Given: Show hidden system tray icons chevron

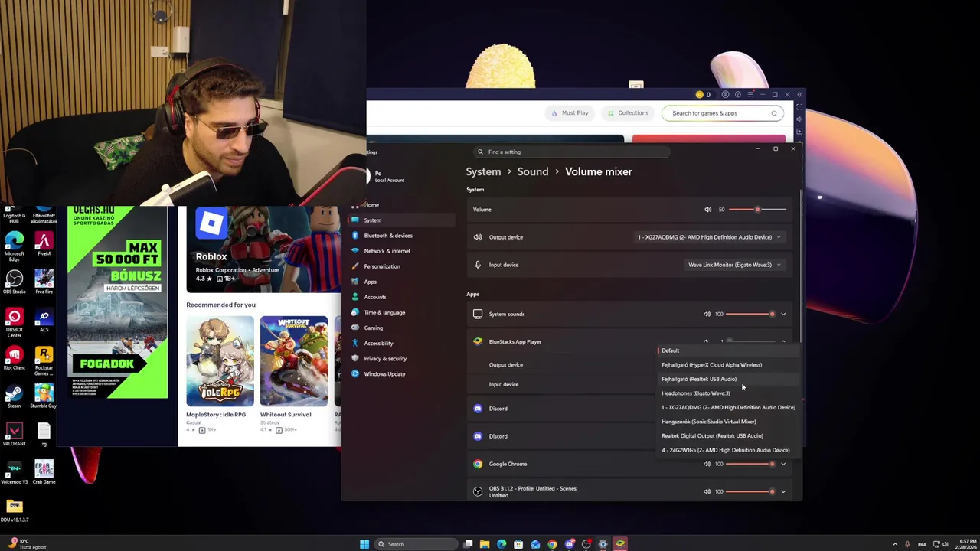Looking at the screenshot, I should pyautogui.click(x=895, y=544).
